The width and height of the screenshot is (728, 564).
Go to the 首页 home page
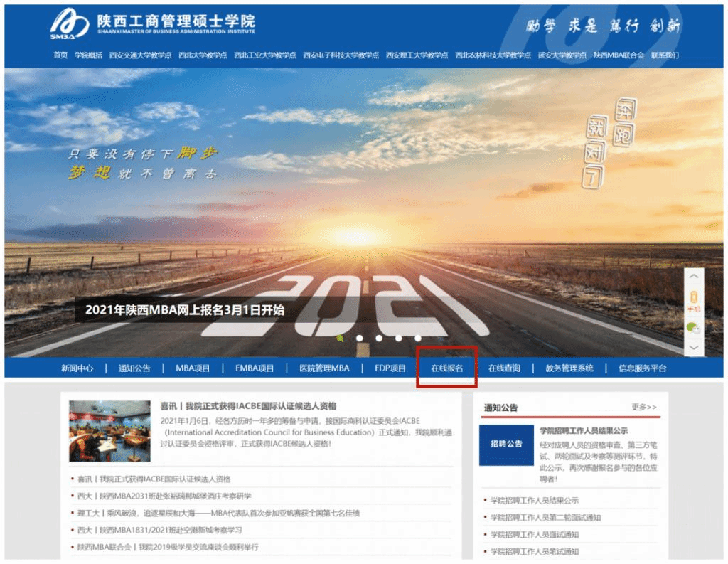pyautogui.click(x=60, y=55)
